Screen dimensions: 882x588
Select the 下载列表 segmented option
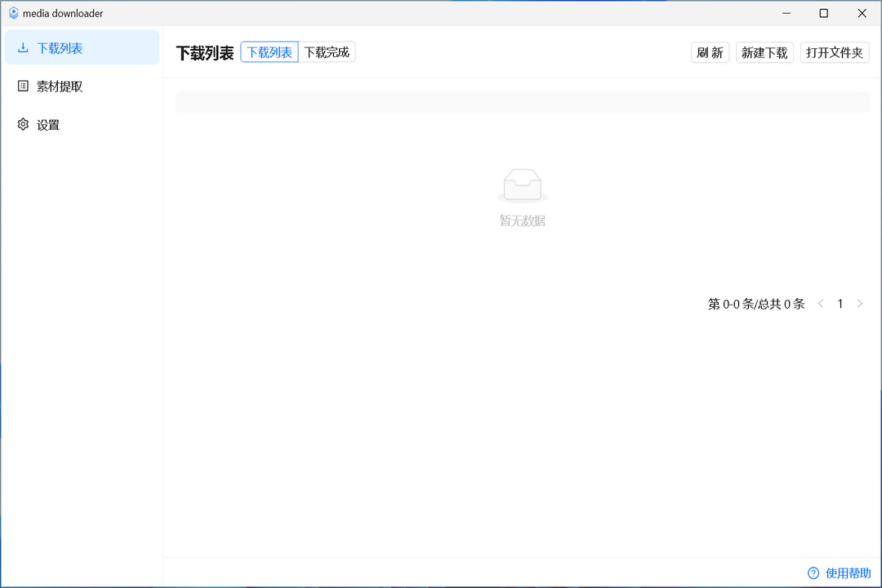pos(269,52)
